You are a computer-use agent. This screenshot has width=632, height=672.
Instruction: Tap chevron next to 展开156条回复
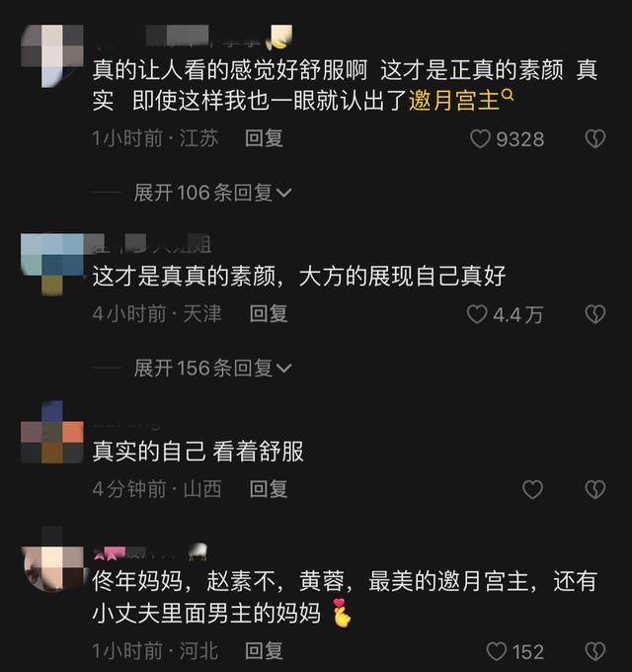click(x=283, y=369)
